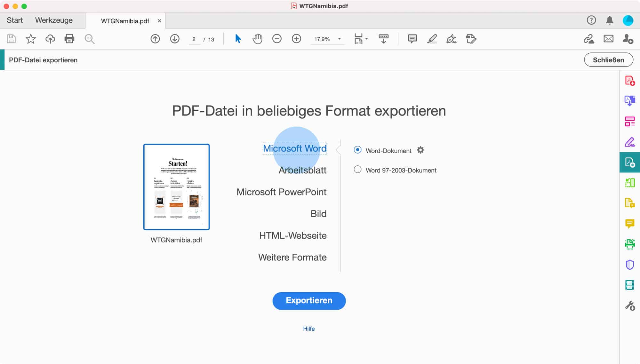Click the Save file icon

(x=11, y=39)
